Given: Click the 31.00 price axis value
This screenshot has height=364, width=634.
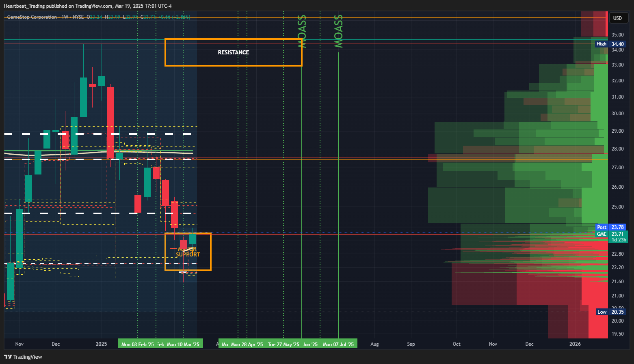Looking at the screenshot, I should pyautogui.click(x=617, y=97).
